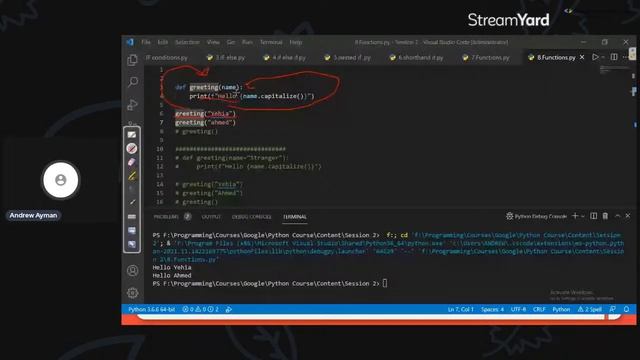
Task: Click the VS Code logo icon
Action: (130, 42)
